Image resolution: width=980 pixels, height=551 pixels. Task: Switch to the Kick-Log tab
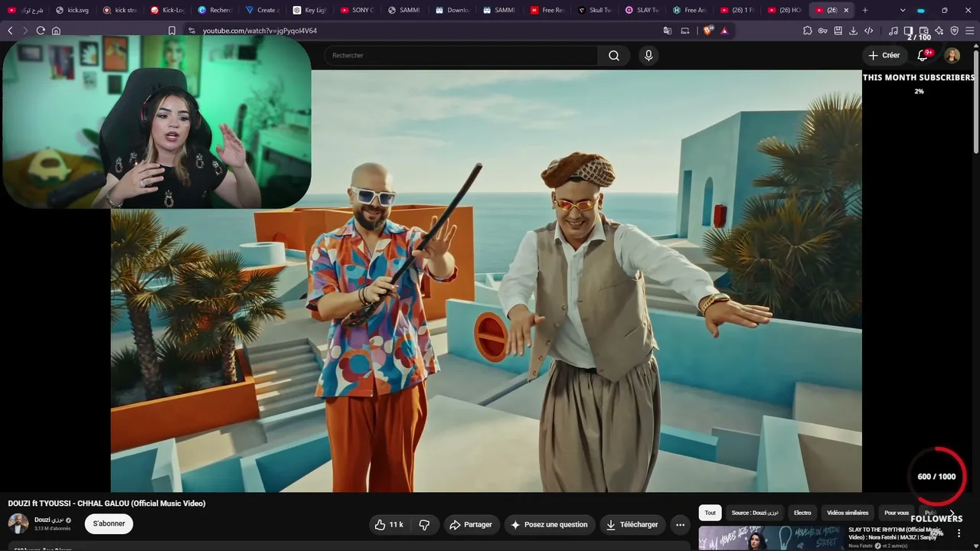coord(167,10)
